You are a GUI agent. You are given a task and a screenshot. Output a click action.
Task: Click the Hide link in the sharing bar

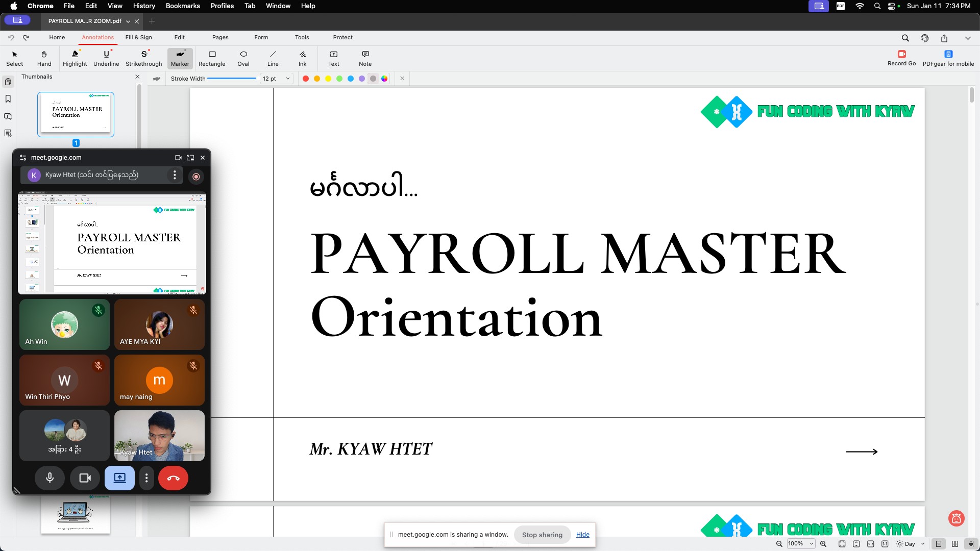(x=582, y=535)
